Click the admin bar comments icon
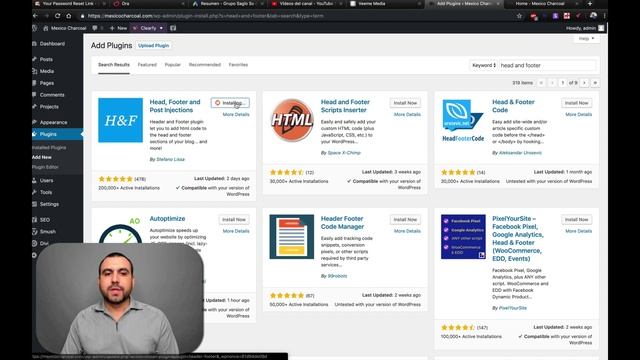This screenshot has height=360, width=640. pyautogui.click(x=95, y=28)
